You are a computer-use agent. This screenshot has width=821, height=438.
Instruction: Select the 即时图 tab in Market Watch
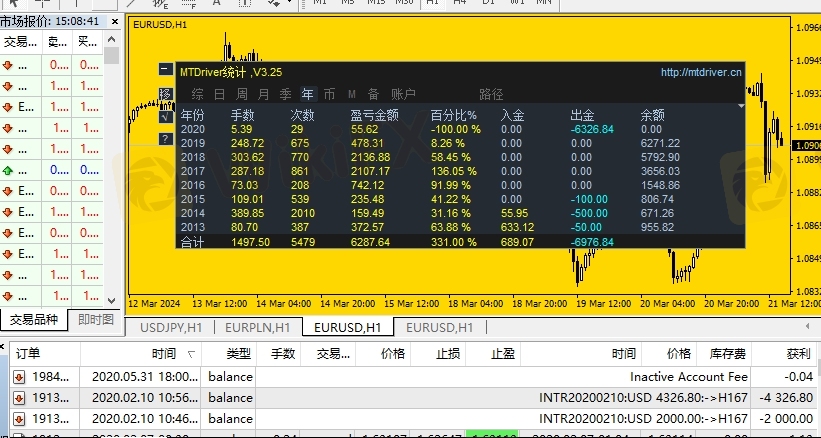[96, 320]
